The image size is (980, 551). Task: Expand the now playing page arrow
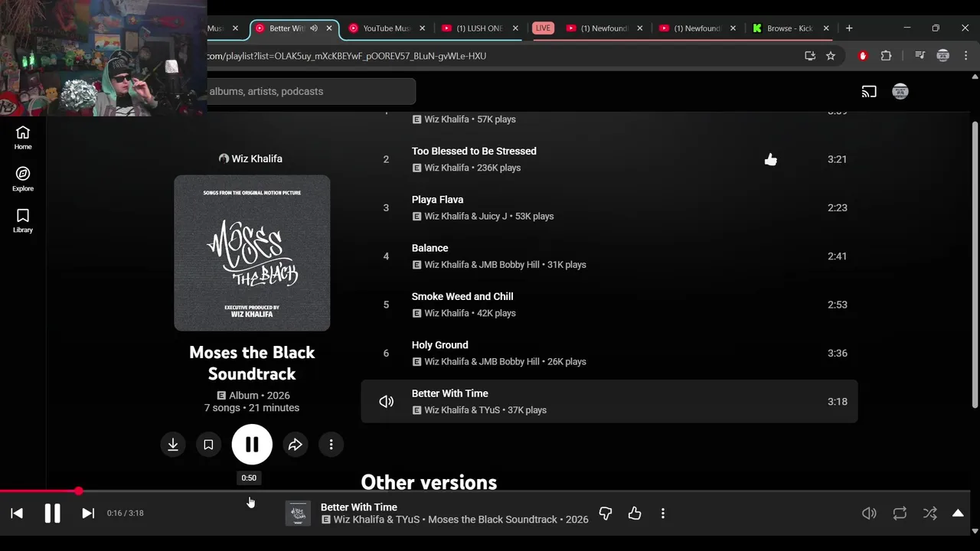(x=958, y=514)
